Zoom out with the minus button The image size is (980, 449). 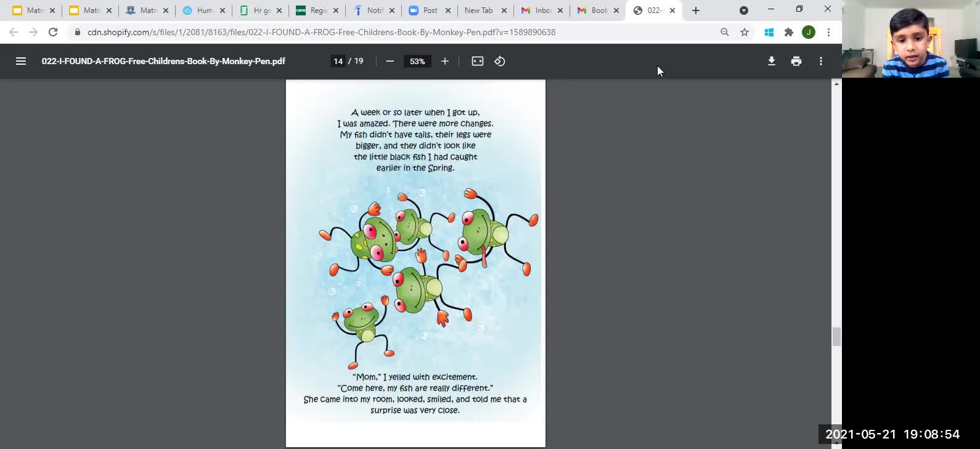coord(390,61)
